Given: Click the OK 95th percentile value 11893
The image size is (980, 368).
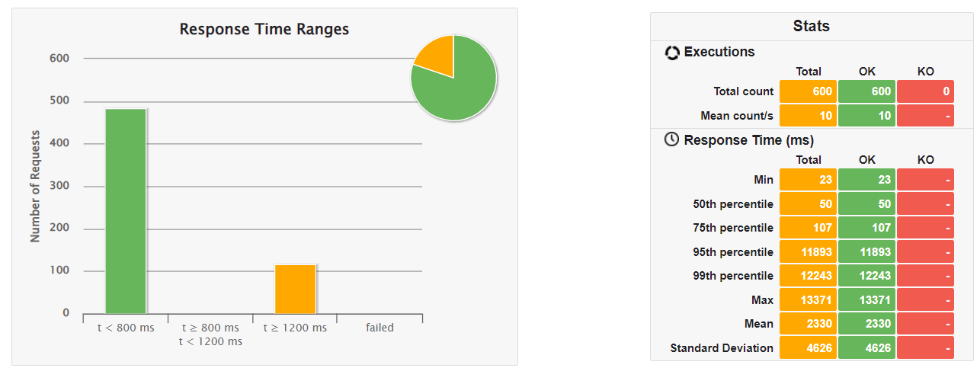Looking at the screenshot, I should 867,252.
